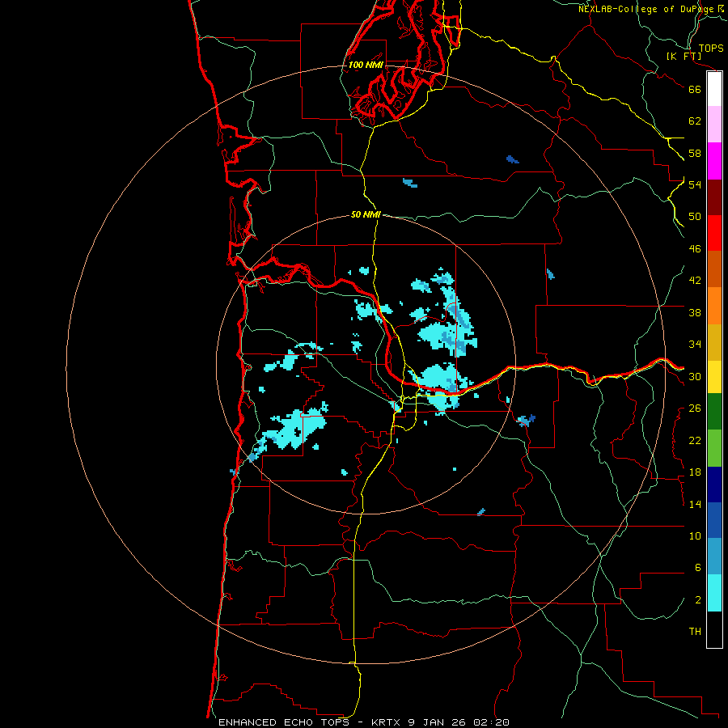This screenshot has width=728, height=728.
Task: Click the NEXLAB-College of DuPage title text
Action: pos(645,9)
